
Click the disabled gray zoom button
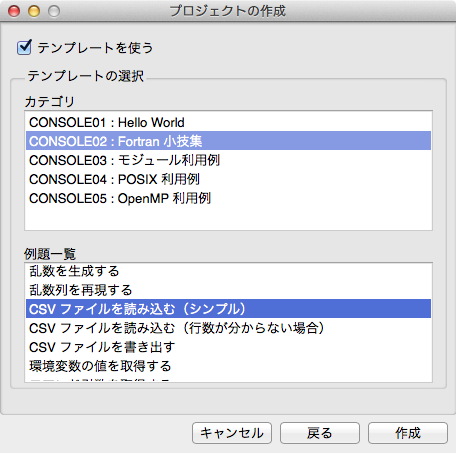pyautogui.click(x=54, y=11)
